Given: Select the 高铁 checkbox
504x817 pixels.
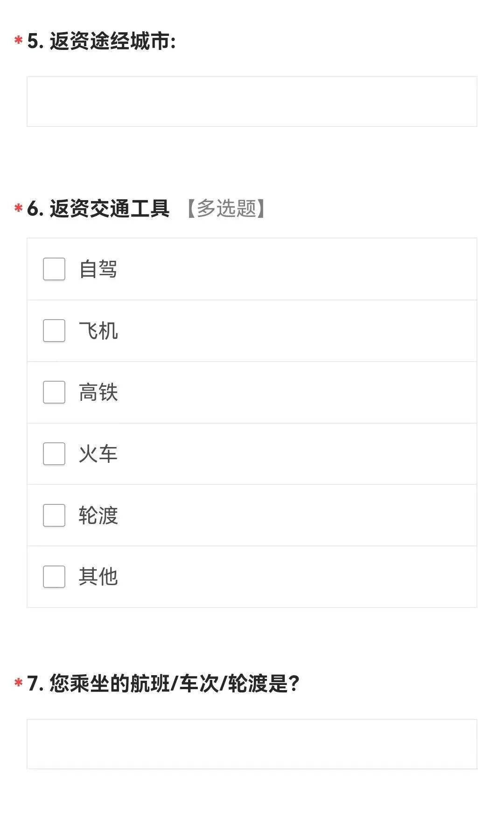Looking at the screenshot, I should point(54,392).
